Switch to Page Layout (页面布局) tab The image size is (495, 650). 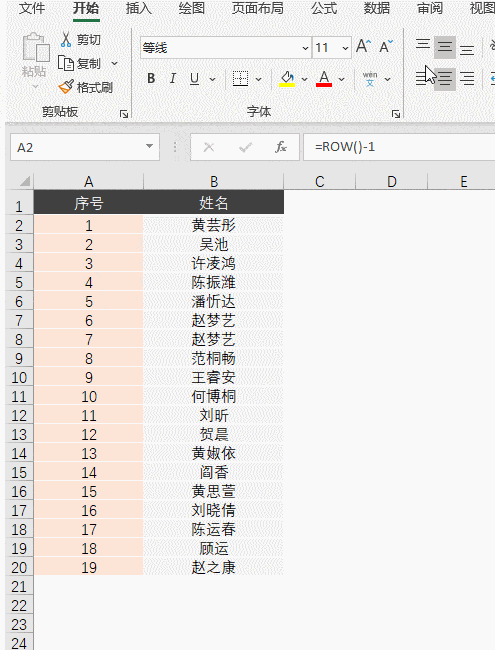(257, 8)
